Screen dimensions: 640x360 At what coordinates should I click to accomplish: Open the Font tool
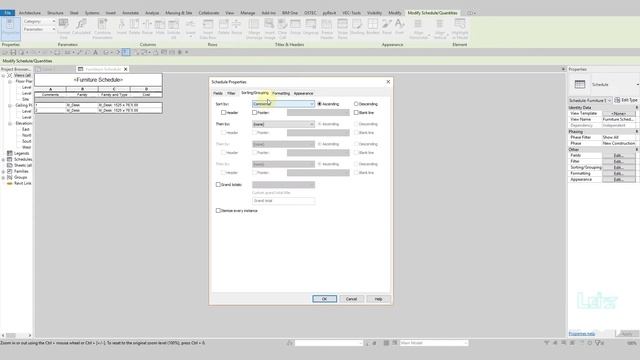(399, 27)
